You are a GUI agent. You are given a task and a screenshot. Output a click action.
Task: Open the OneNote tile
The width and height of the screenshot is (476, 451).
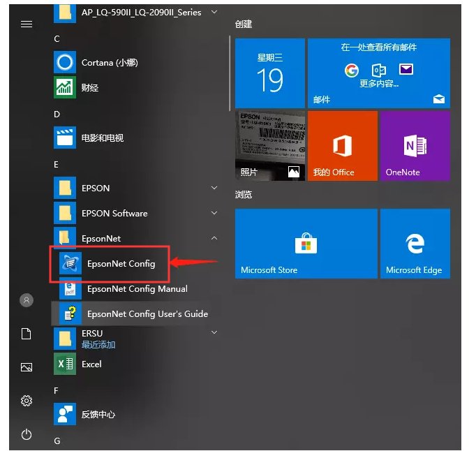415,146
